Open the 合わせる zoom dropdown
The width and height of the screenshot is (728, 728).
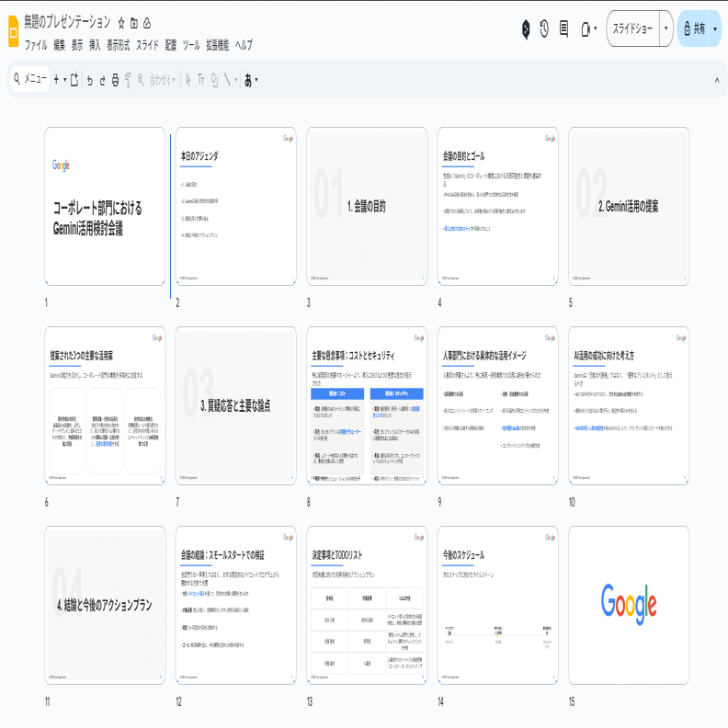(163, 80)
